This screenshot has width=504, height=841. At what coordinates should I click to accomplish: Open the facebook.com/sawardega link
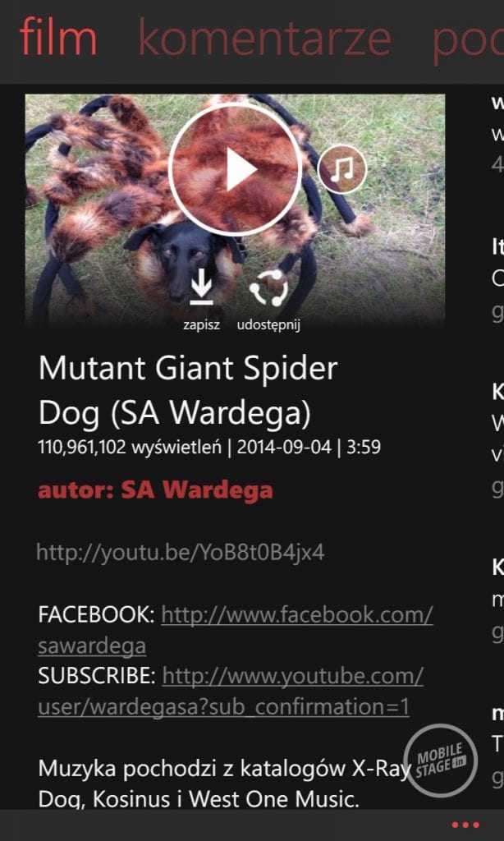[236, 630]
